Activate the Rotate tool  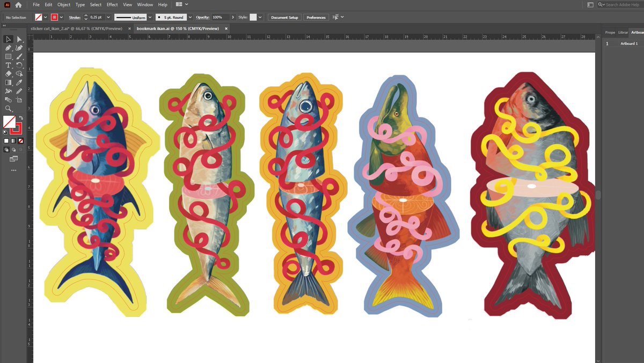[x=19, y=65]
